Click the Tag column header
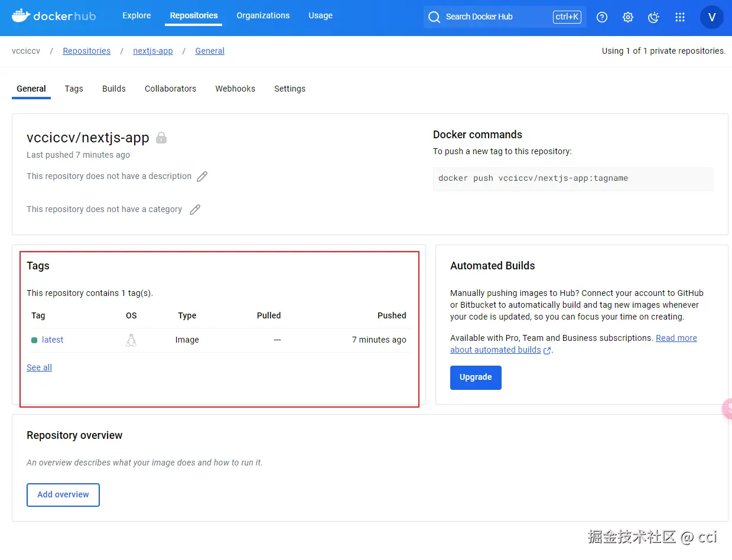This screenshot has height=560, width=732. pos(38,315)
